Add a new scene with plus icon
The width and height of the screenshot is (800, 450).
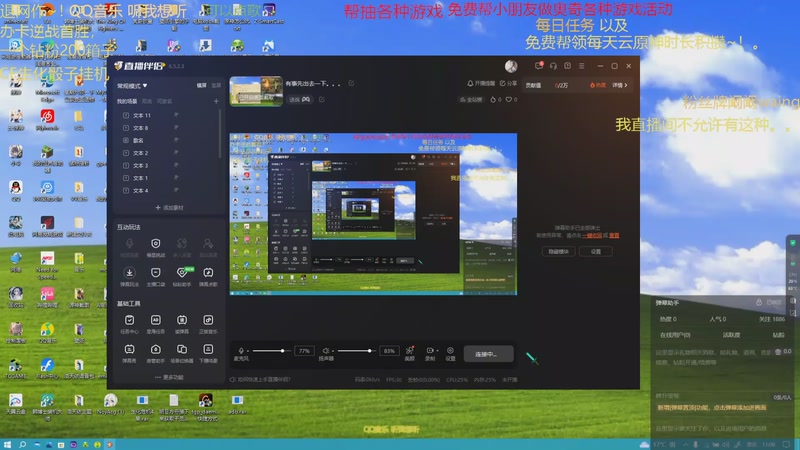(x=216, y=102)
